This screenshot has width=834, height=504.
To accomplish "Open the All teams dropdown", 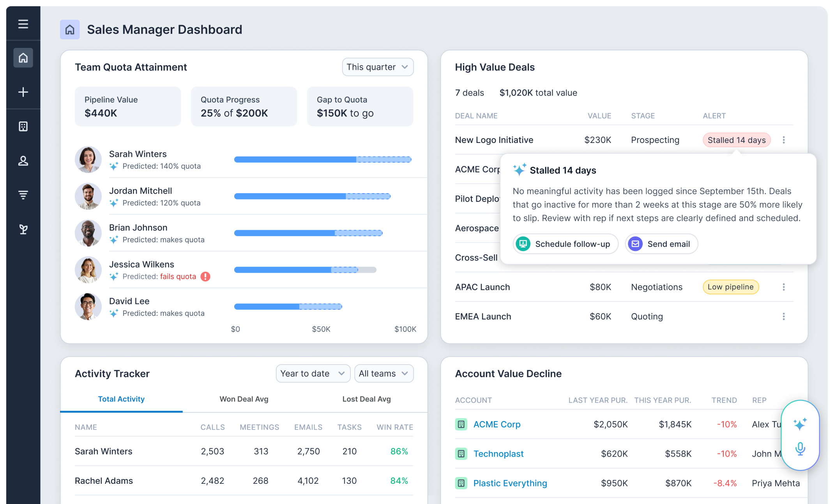I will click(x=384, y=374).
